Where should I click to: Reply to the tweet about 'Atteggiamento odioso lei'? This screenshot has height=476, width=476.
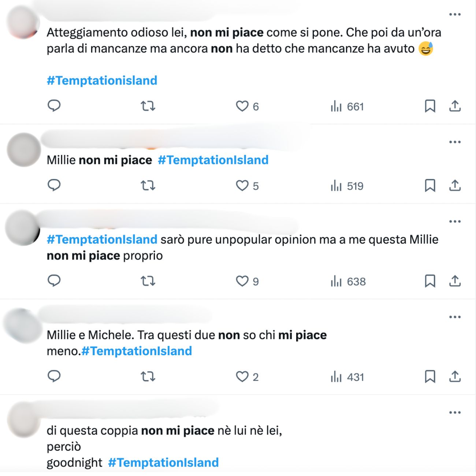click(54, 106)
